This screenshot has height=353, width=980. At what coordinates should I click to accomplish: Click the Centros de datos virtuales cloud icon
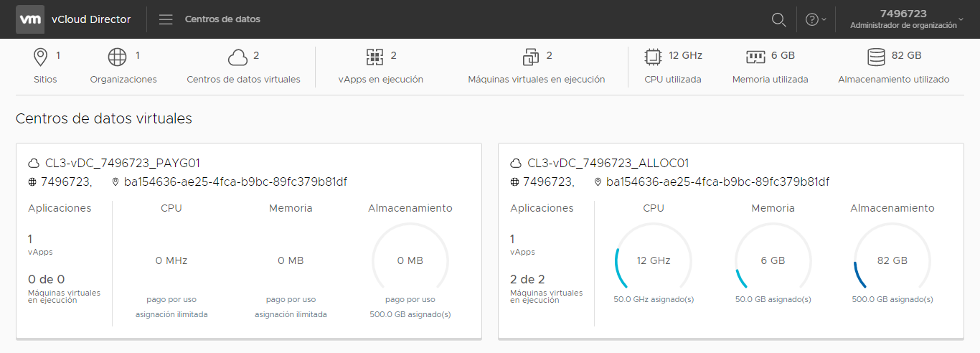click(237, 57)
